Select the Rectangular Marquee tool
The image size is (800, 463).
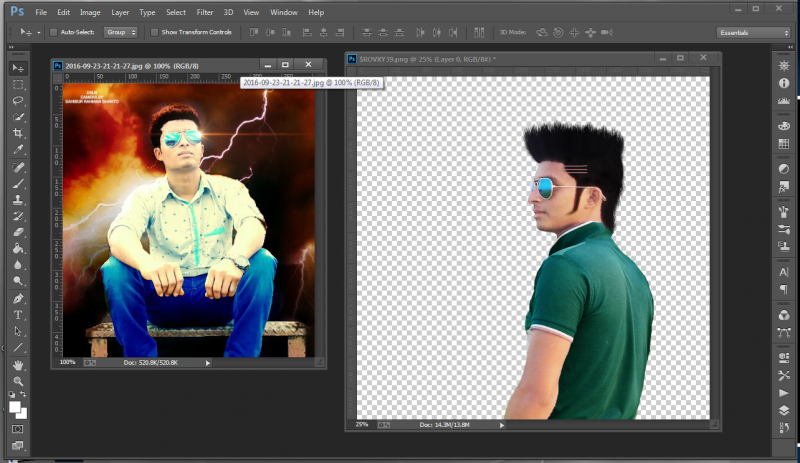(x=18, y=85)
